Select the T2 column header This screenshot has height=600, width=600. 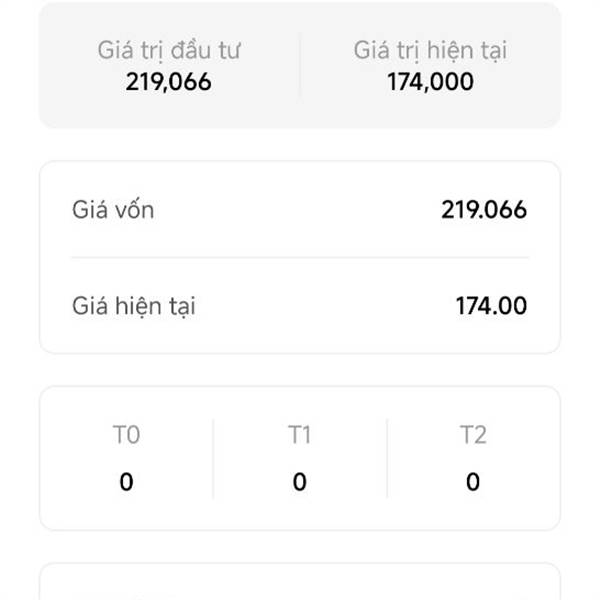click(473, 435)
